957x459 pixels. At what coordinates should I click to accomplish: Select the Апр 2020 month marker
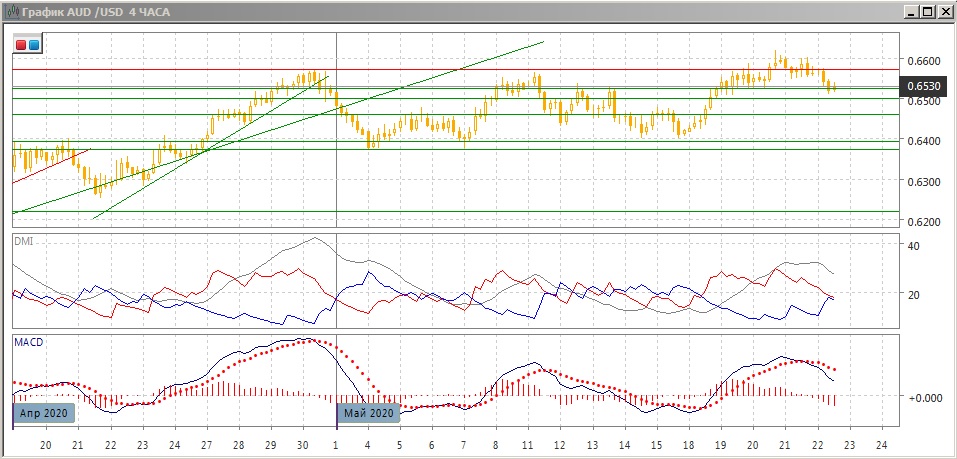(x=44, y=412)
